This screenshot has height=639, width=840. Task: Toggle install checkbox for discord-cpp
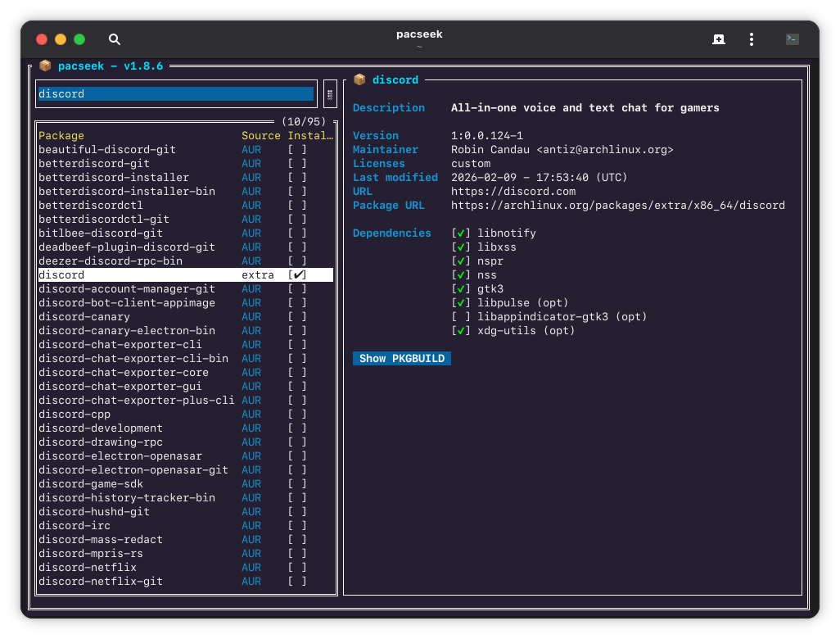[x=297, y=415]
